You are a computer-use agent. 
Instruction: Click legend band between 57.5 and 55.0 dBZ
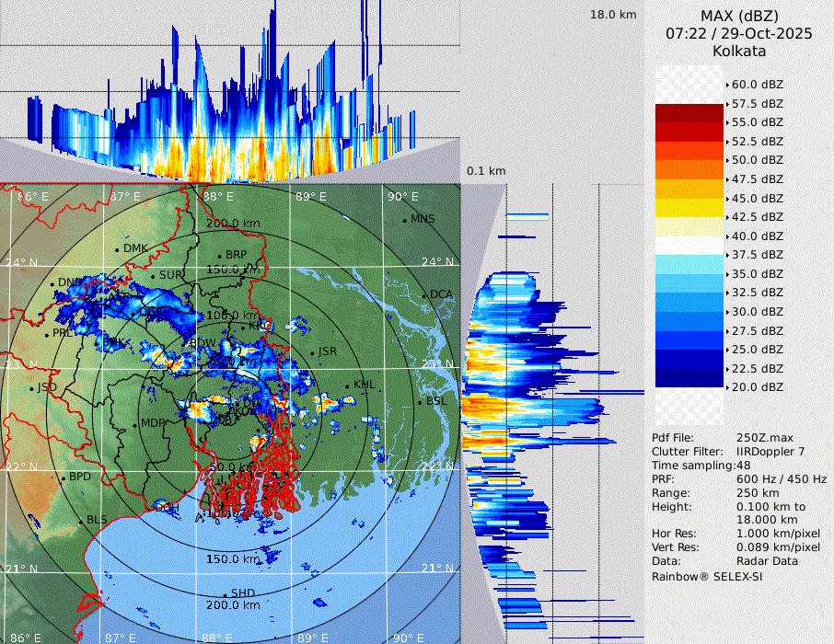coord(689,113)
